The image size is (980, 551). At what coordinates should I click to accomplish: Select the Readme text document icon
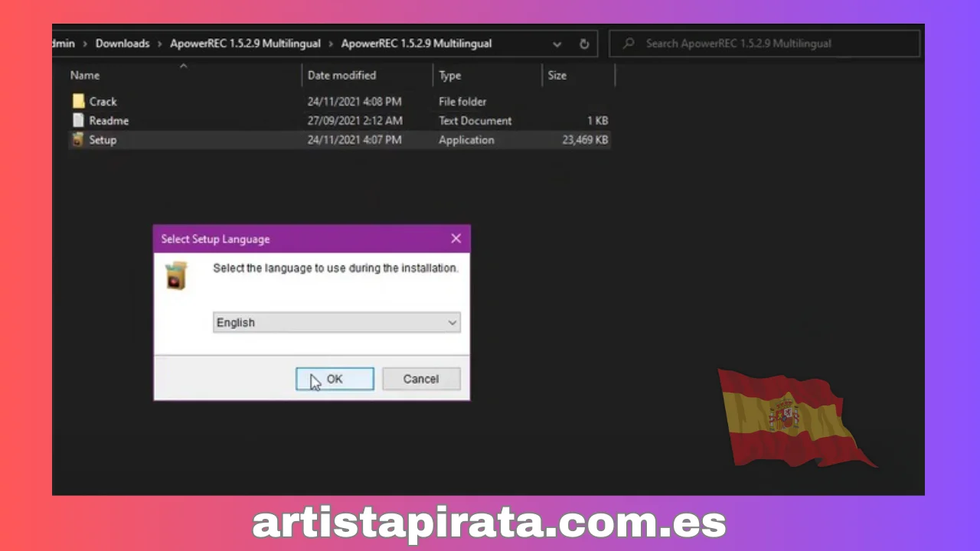[78, 120]
